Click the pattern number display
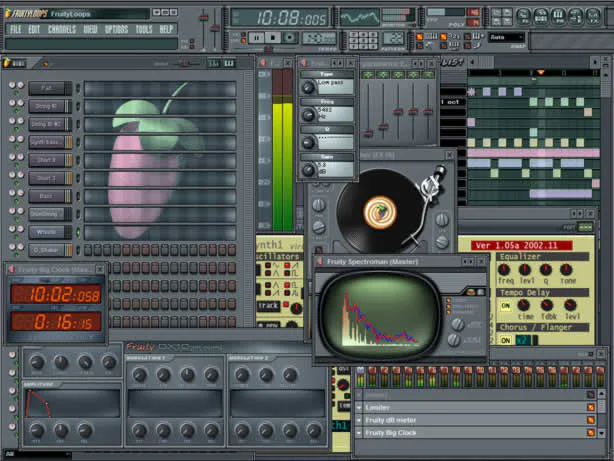614x461 pixels. [x=394, y=38]
